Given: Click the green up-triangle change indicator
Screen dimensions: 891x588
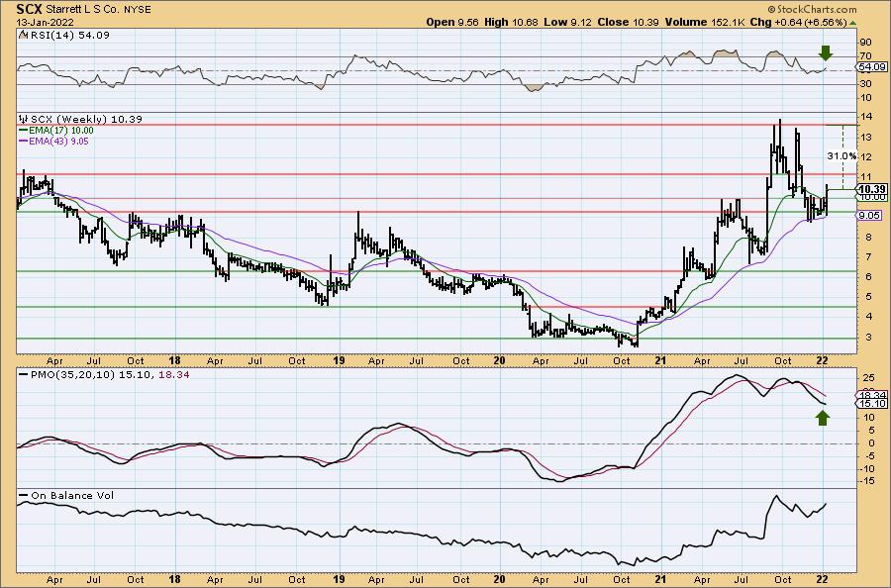Looking at the screenshot, I should pos(852,23).
